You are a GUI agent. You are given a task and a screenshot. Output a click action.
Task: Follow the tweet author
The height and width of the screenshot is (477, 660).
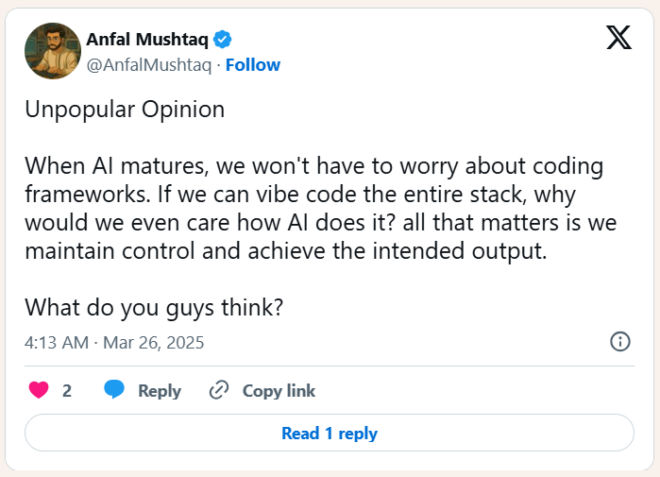tap(253, 65)
